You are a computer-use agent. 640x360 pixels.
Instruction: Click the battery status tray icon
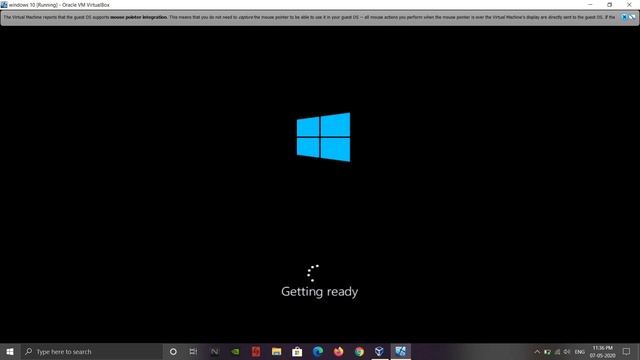point(547,352)
